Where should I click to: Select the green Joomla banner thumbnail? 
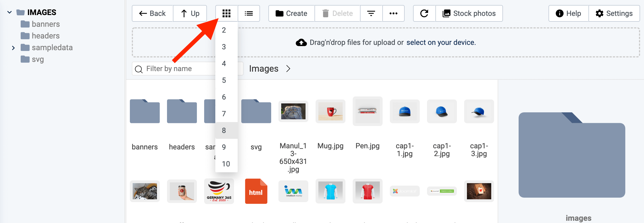point(442,191)
